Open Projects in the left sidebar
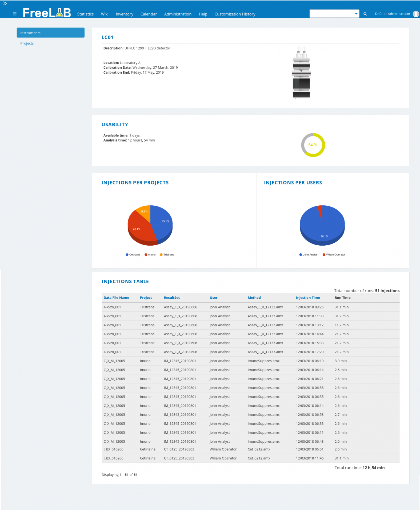Viewport: 420px width, 512px height. pyautogui.click(x=27, y=43)
